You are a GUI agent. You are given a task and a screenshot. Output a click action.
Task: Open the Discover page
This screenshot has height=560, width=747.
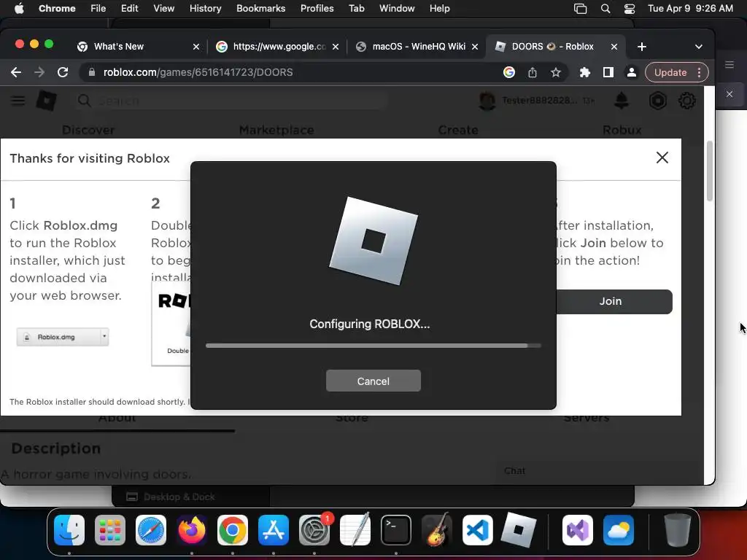[88, 130]
